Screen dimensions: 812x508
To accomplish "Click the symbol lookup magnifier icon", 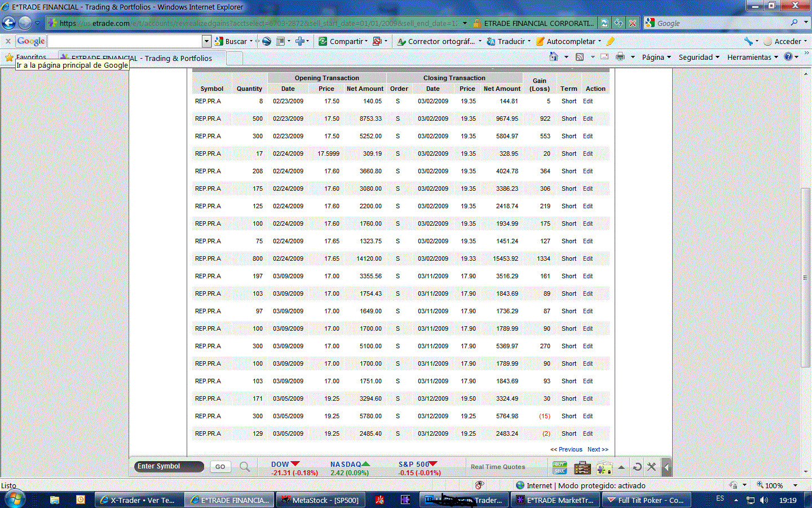I will click(x=245, y=467).
